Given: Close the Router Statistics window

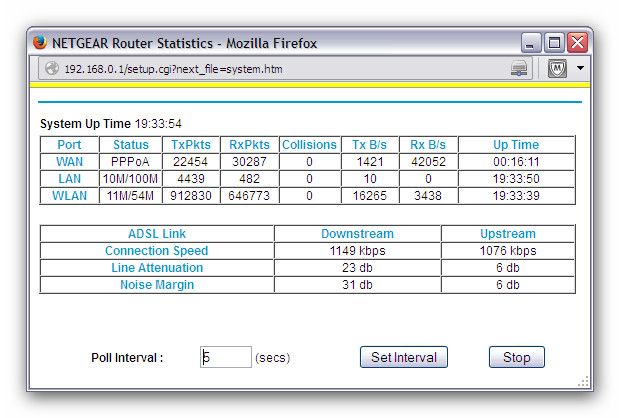Looking at the screenshot, I should click(x=577, y=43).
